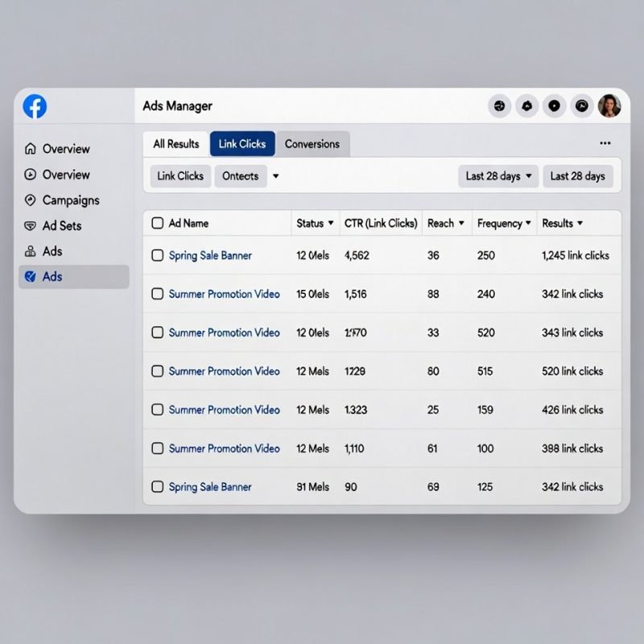Click the header icon with a center dot
This screenshot has height=644, width=644.
pos(554,106)
